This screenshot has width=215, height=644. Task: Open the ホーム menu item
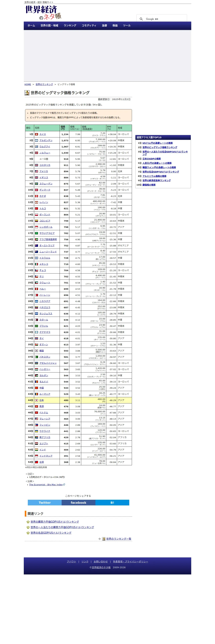(31, 26)
